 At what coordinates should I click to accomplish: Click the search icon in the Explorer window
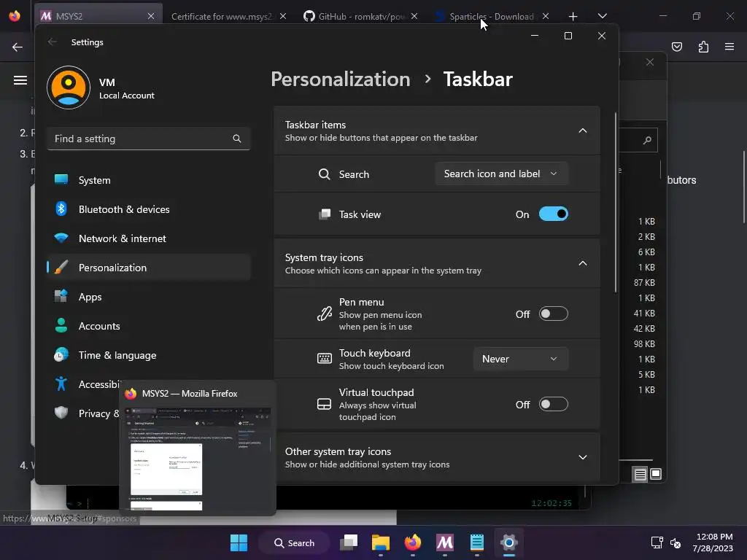coord(647,140)
